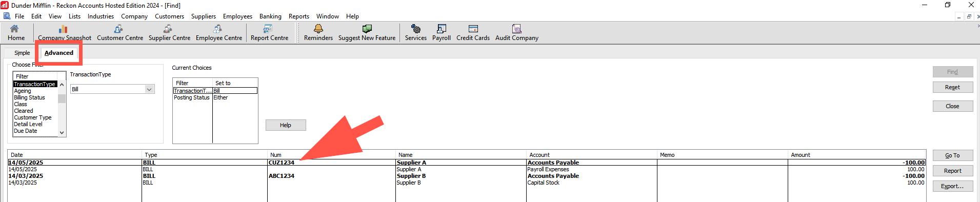
Task: Select Ageing in the Filter list
Action: pyautogui.click(x=23, y=91)
